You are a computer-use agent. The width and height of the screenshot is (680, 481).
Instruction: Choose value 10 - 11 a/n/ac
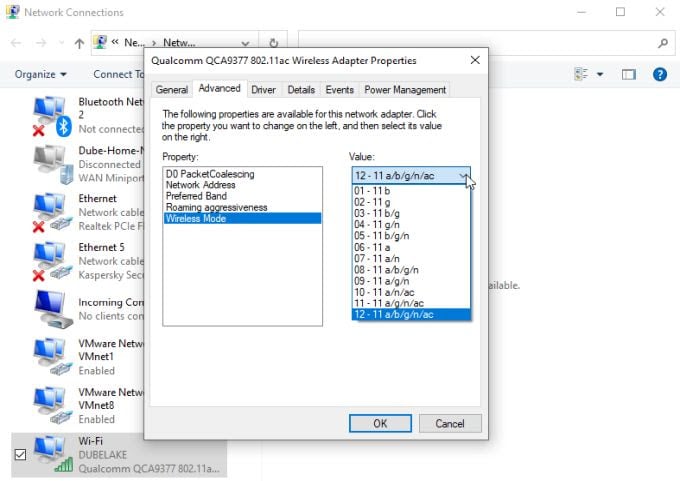point(411,292)
